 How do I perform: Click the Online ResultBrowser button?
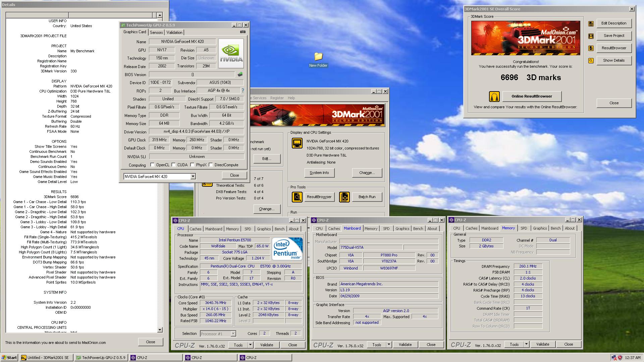pyautogui.click(x=532, y=96)
